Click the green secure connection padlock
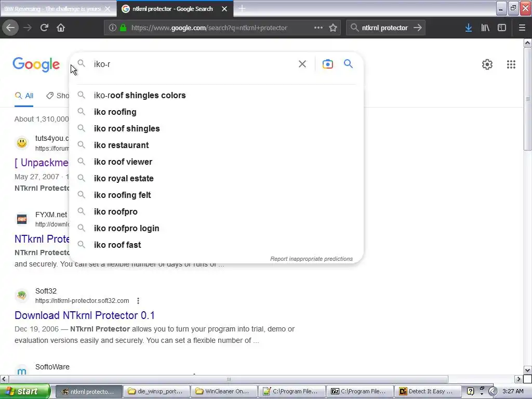The height and width of the screenshot is (399, 532). click(x=123, y=28)
